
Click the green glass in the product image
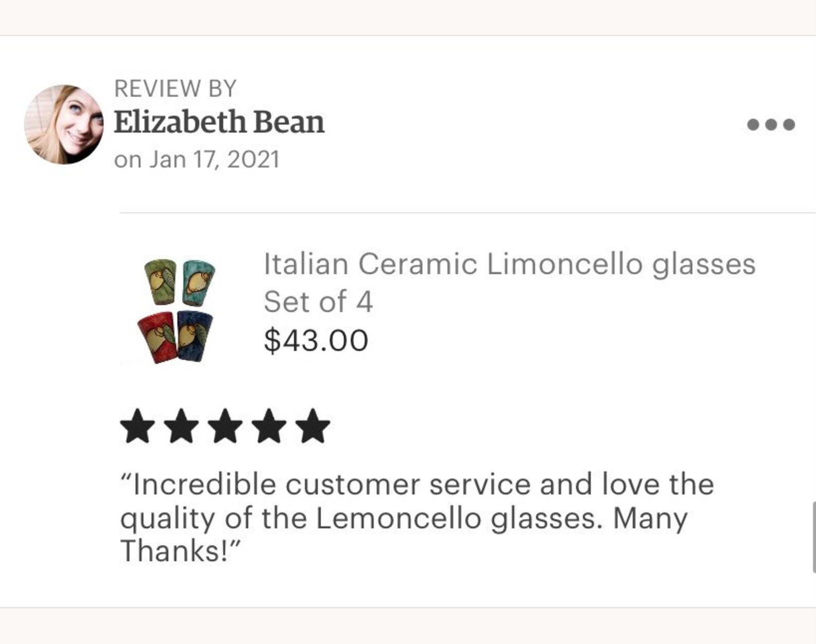(161, 282)
